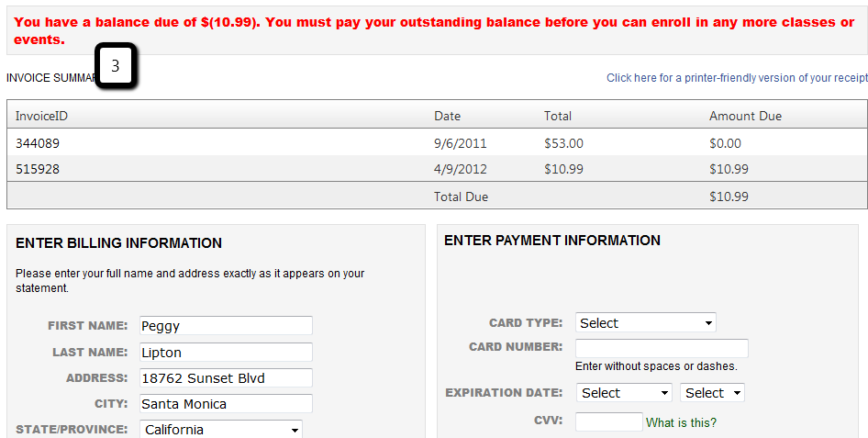
Task: Click the Date column header
Action: [x=448, y=116]
